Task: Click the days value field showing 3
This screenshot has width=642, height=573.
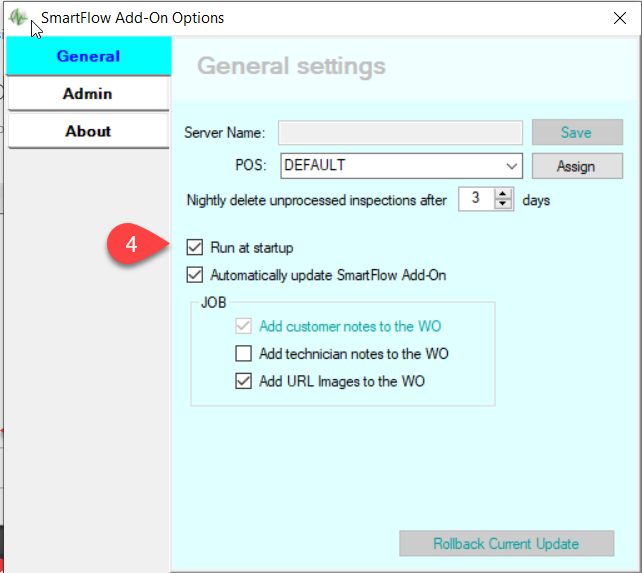Action: [x=476, y=199]
